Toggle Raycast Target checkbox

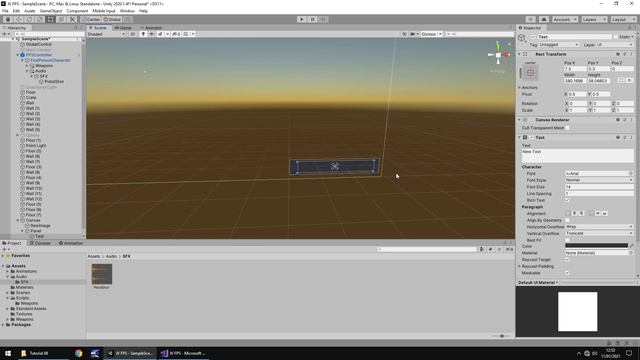pyautogui.click(x=567, y=260)
